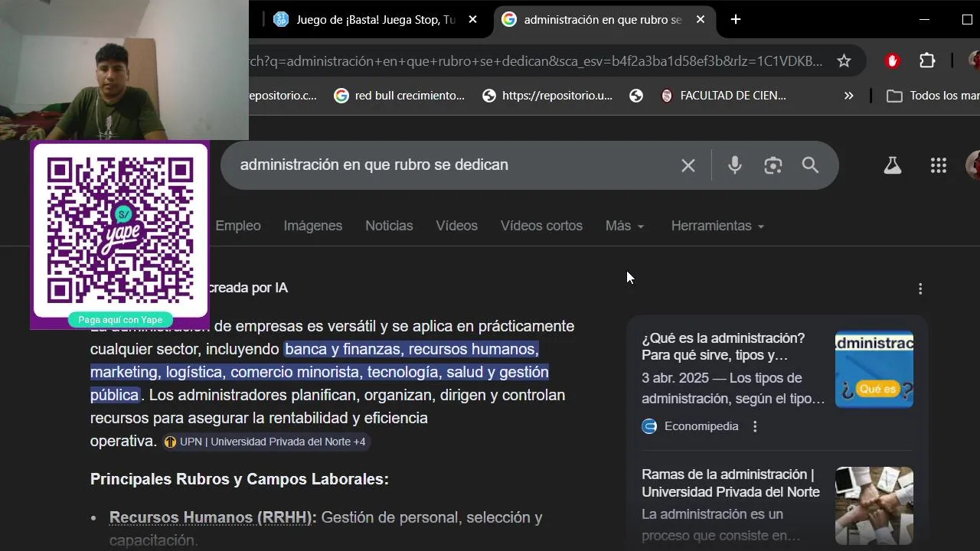
Task: Open the Extensions puzzle icon
Action: point(927,61)
